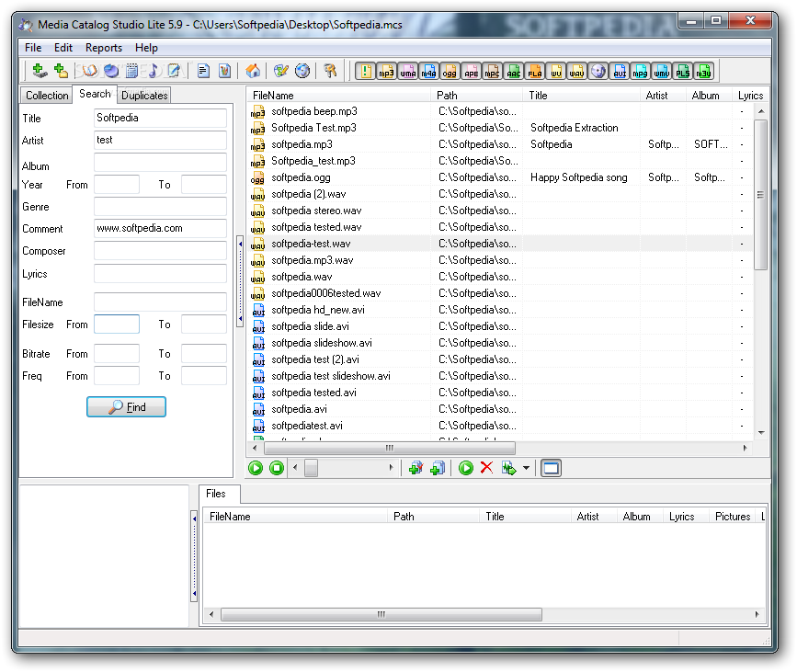Click the add folder green plus icon

point(61,71)
